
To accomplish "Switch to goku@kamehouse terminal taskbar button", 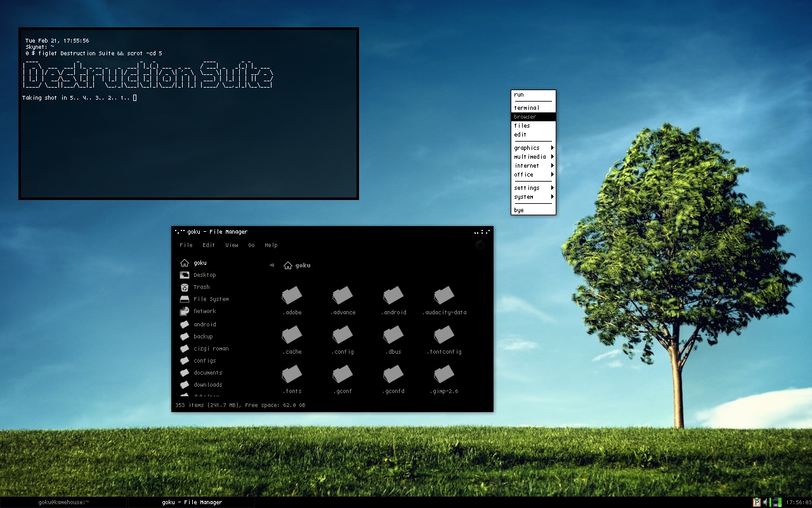I will pyautogui.click(x=63, y=502).
